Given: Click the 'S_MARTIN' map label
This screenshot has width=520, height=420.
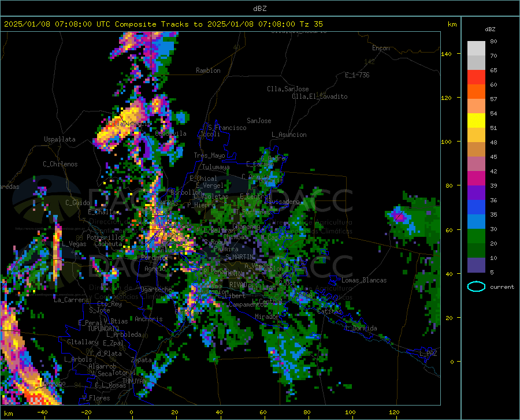Looking at the screenshot, I should tap(239, 257).
